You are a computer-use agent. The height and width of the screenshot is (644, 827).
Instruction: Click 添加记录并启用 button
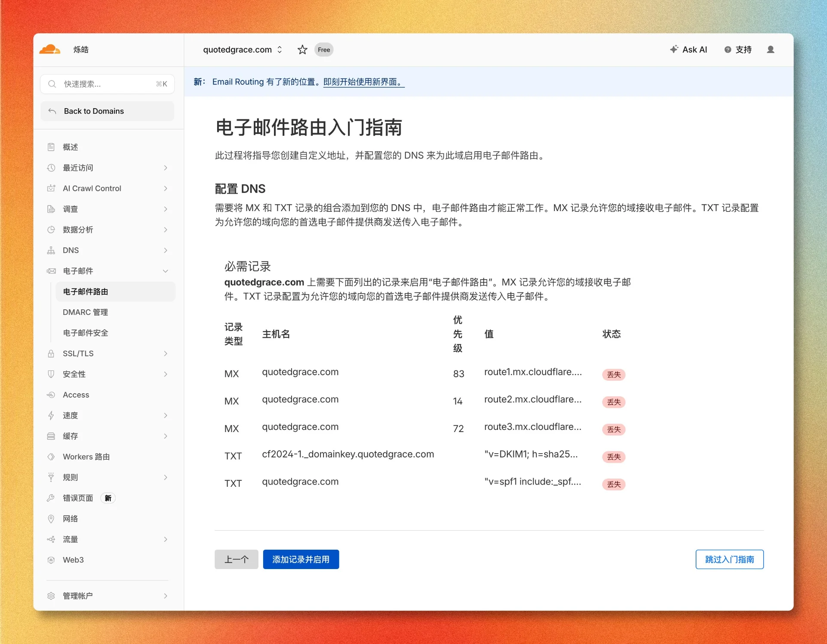[301, 559]
